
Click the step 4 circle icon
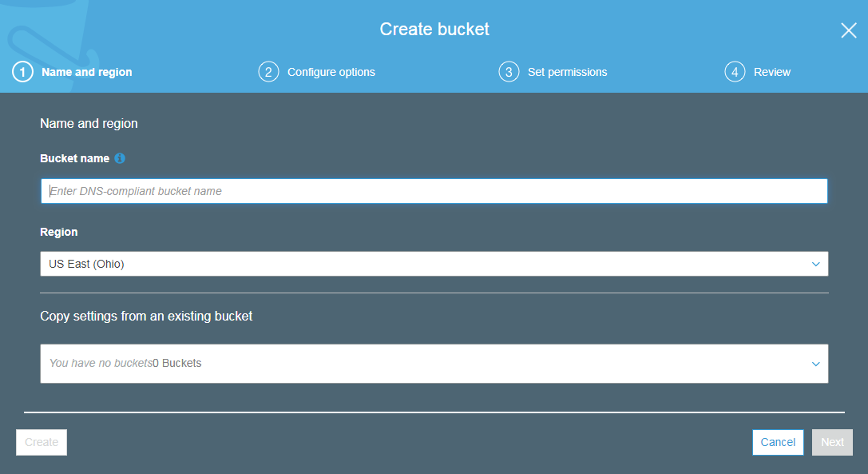click(735, 72)
